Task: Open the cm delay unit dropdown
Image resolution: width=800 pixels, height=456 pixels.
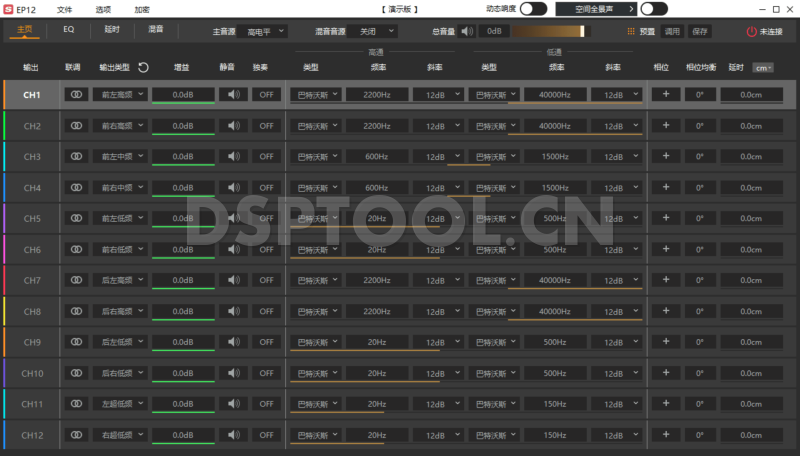Action: coord(763,68)
